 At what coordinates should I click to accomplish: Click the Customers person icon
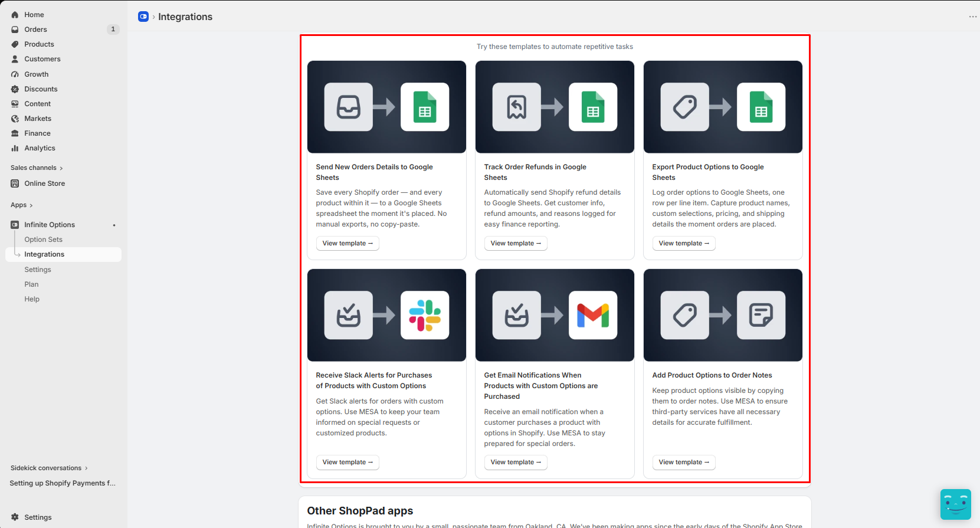click(x=15, y=59)
